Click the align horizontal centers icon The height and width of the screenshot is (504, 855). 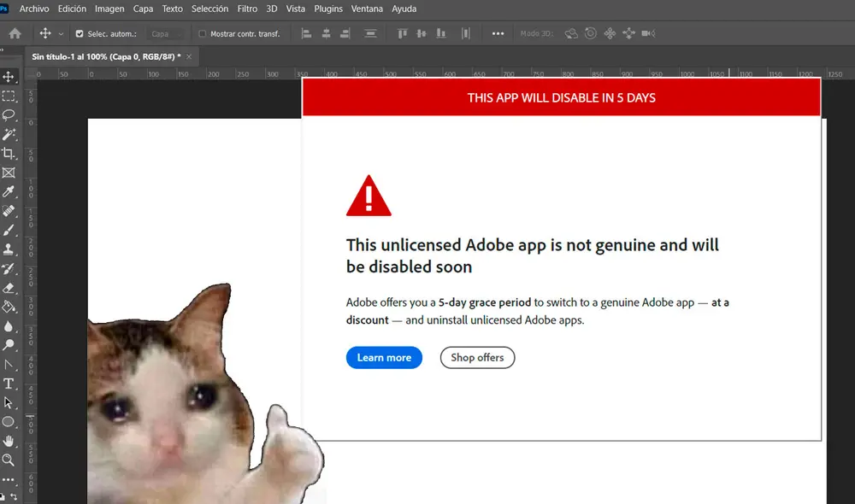tap(325, 32)
